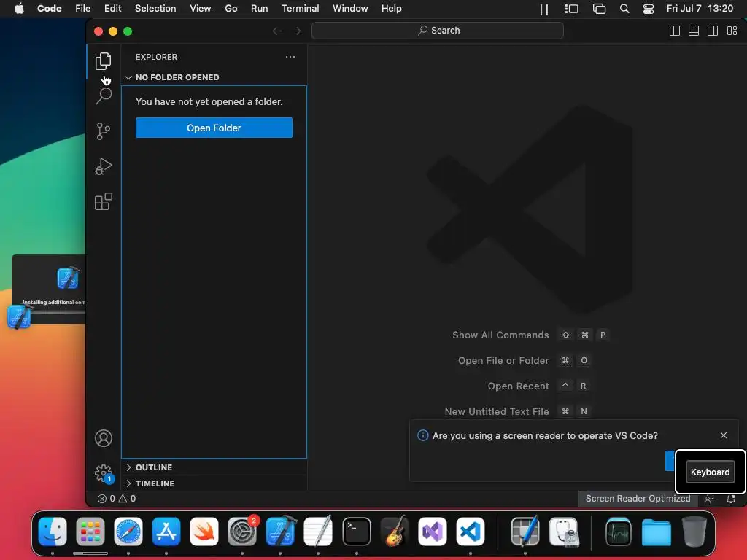Toggle the bottom panel layout icon
747x560 pixels.
point(694,31)
